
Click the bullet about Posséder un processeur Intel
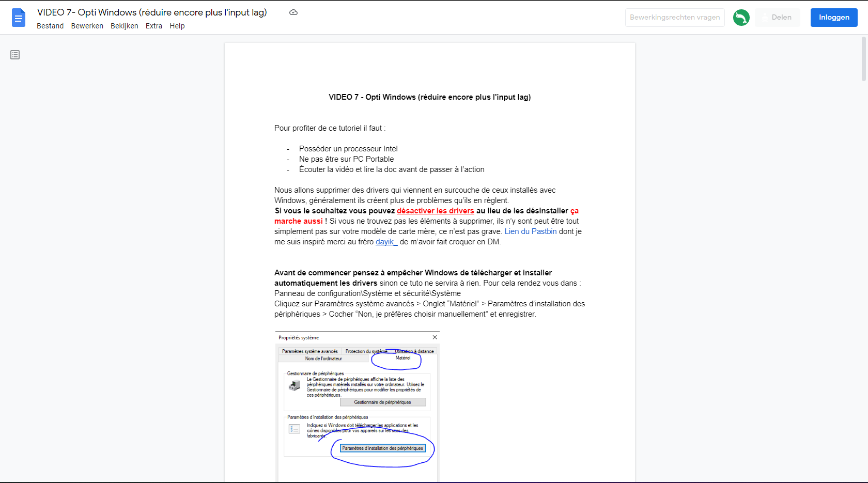click(x=348, y=149)
